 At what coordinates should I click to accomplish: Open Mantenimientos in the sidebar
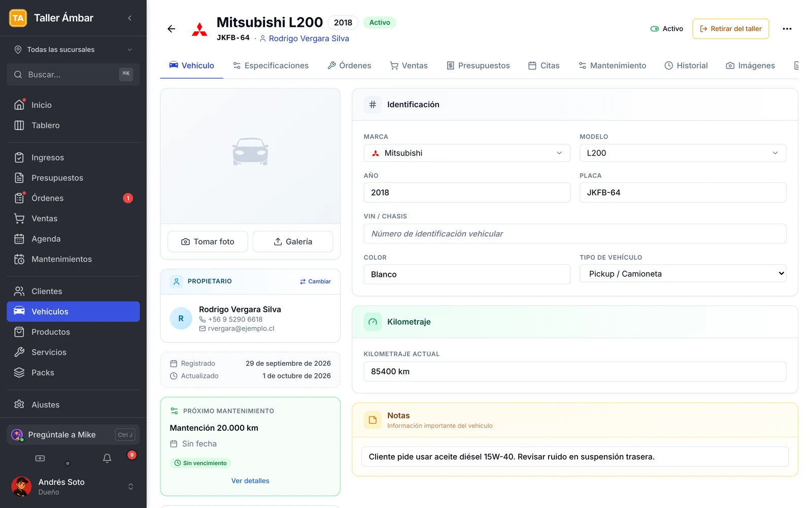point(73,259)
